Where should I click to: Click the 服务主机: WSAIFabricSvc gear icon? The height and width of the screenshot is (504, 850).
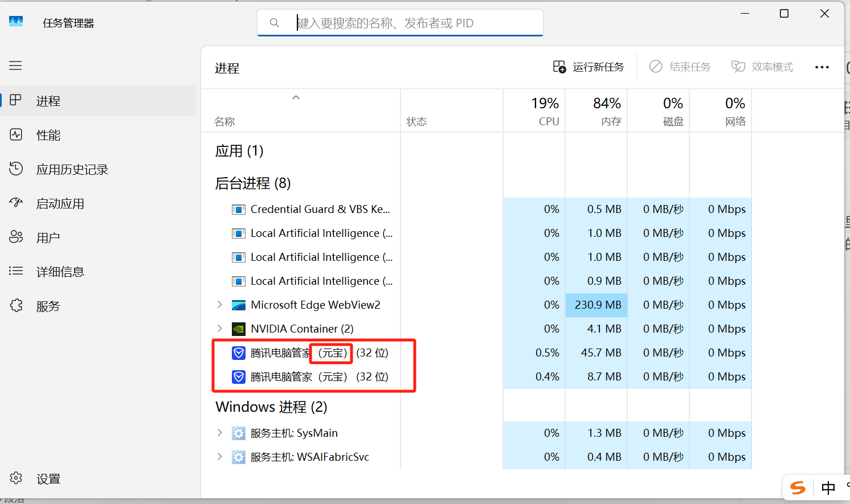239,457
